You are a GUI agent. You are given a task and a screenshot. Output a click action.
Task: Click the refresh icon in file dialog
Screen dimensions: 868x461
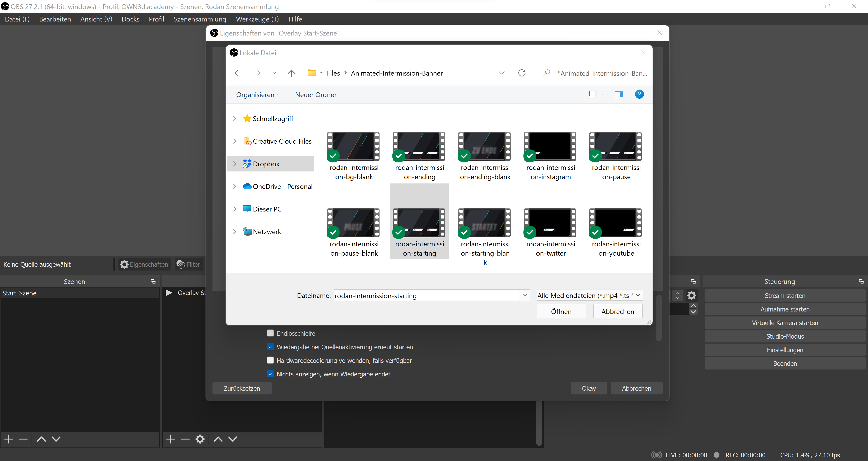522,73
